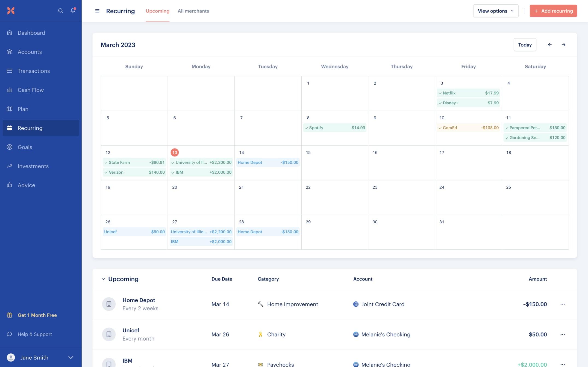Expand the View options dropdown
588x367 pixels.
coord(496,11)
